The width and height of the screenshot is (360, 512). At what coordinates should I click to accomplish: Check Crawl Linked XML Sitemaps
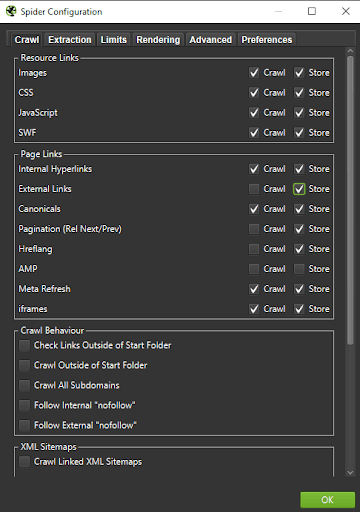click(x=24, y=462)
